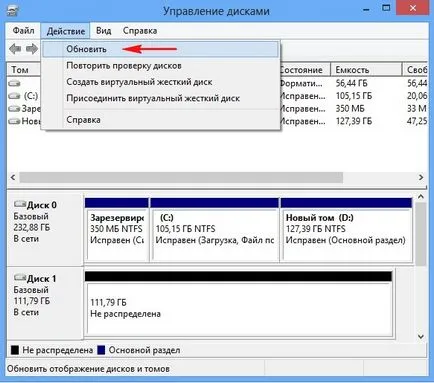Choose Повторить проверку дисков
Viewport: 434px width, 383px height.
160,66
